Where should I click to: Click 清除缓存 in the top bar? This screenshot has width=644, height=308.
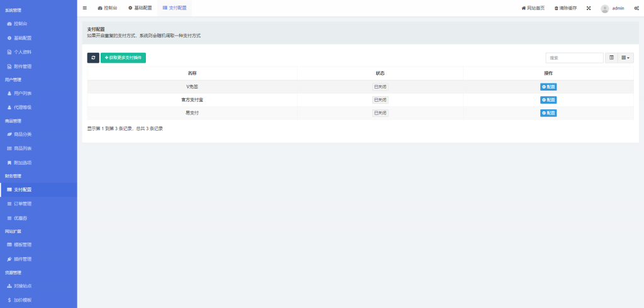(x=565, y=8)
